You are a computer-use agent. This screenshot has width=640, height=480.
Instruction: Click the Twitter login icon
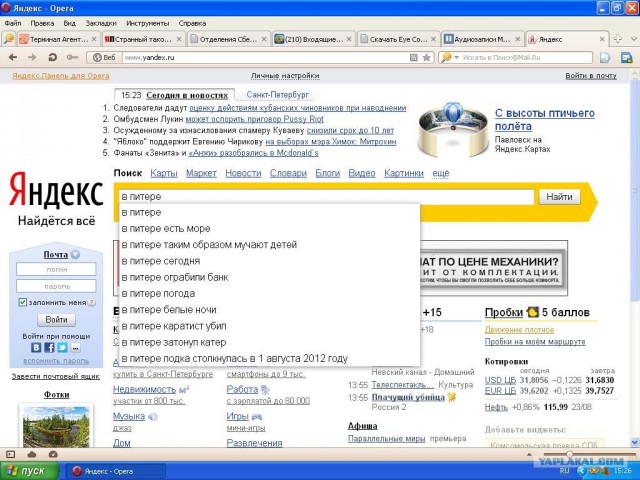click(61, 348)
